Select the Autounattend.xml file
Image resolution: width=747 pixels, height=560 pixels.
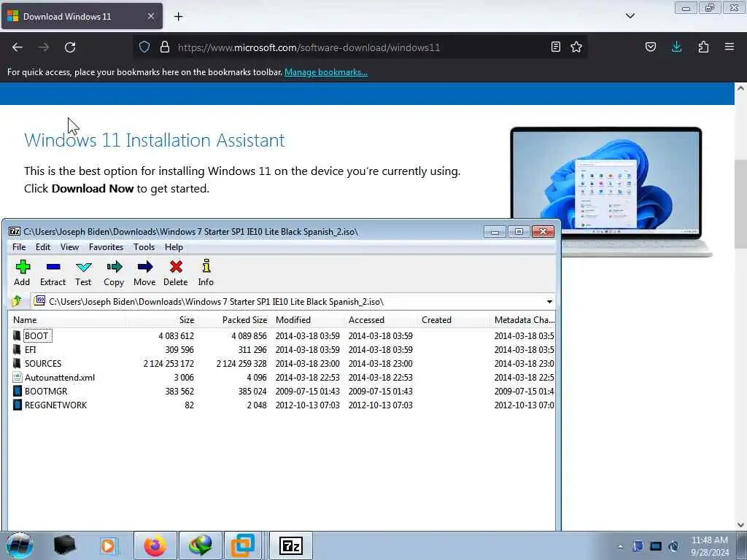pos(282,377)
